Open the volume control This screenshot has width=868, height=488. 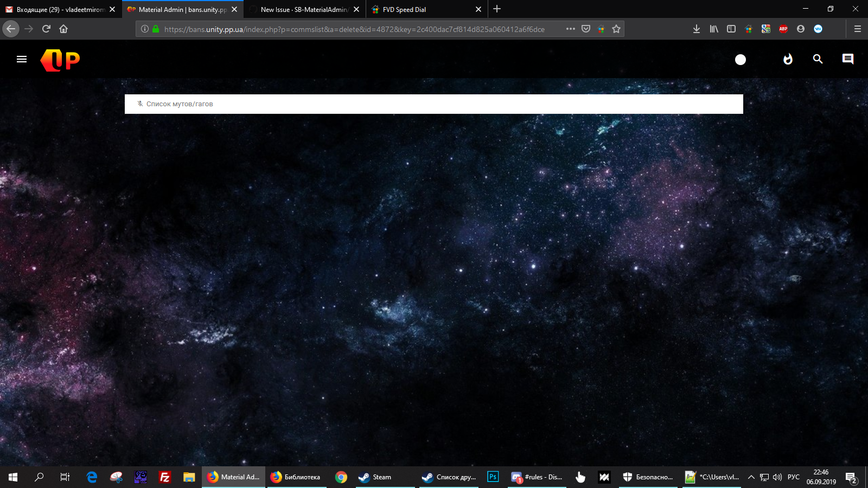[777, 477]
